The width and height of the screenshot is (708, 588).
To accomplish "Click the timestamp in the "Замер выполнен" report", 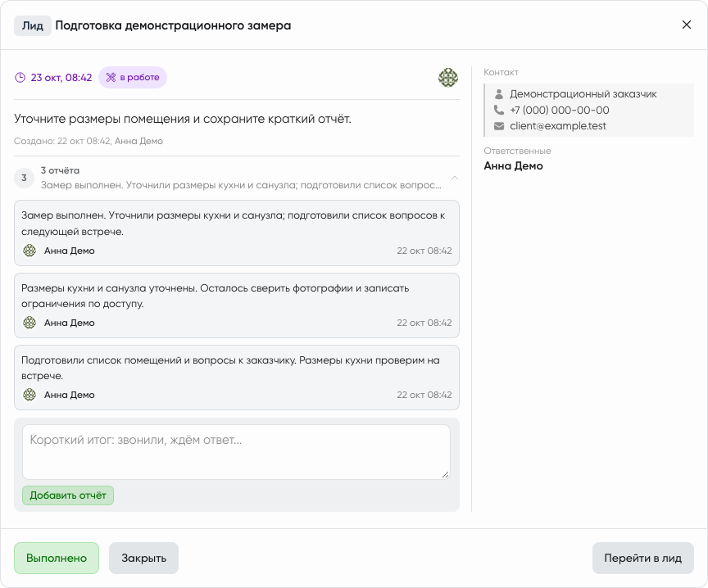I will click(x=424, y=251).
